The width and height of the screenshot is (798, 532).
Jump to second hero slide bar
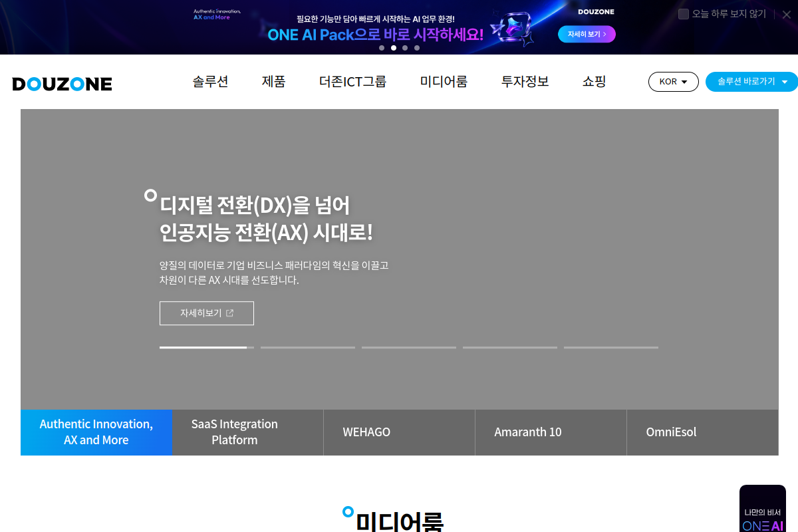click(x=308, y=347)
